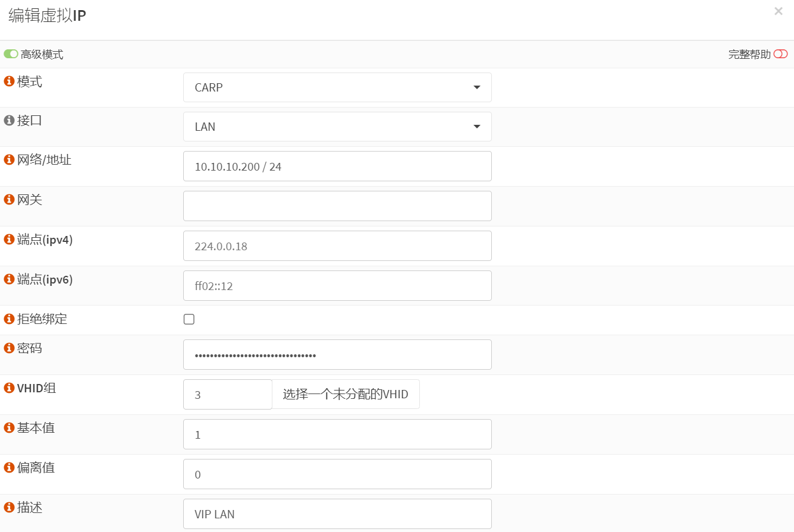794x532 pixels.
Task: Close the 编辑虚拟IP dialog
Action: coord(778,11)
